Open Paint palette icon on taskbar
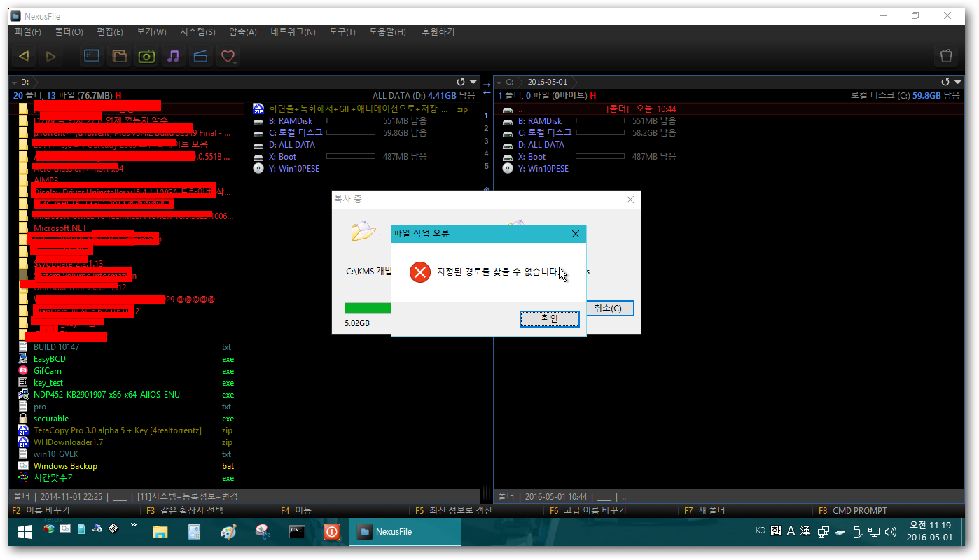The image size is (979, 560). click(229, 532)
